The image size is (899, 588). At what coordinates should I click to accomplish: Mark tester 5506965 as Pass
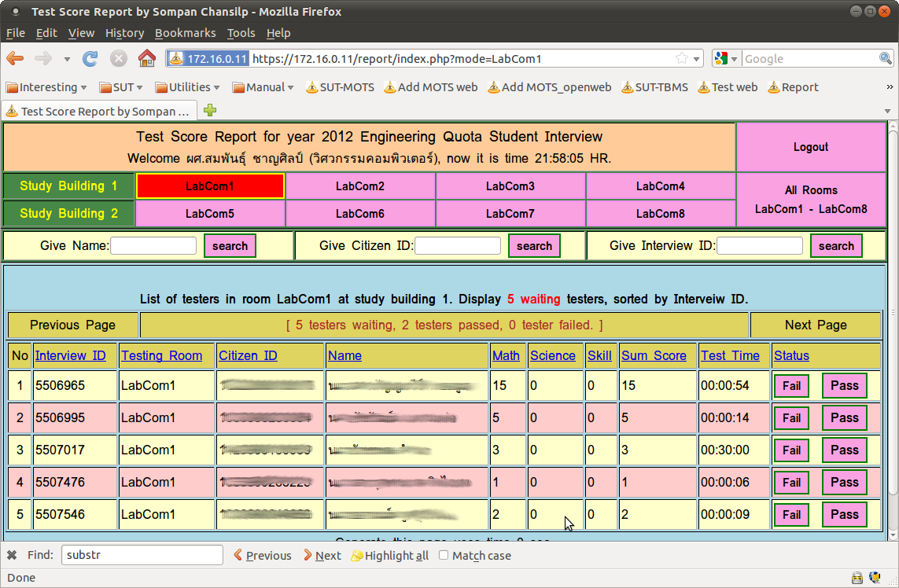click(845, 386)
